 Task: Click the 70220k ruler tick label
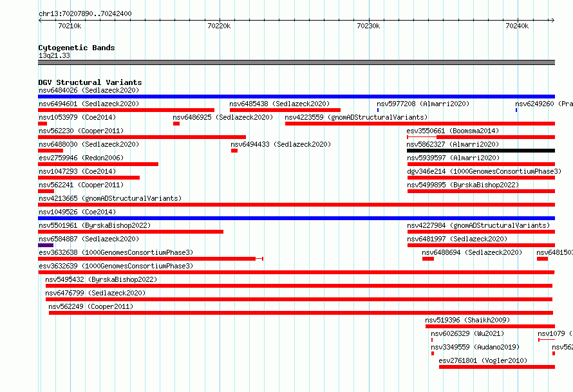[219, 26]
